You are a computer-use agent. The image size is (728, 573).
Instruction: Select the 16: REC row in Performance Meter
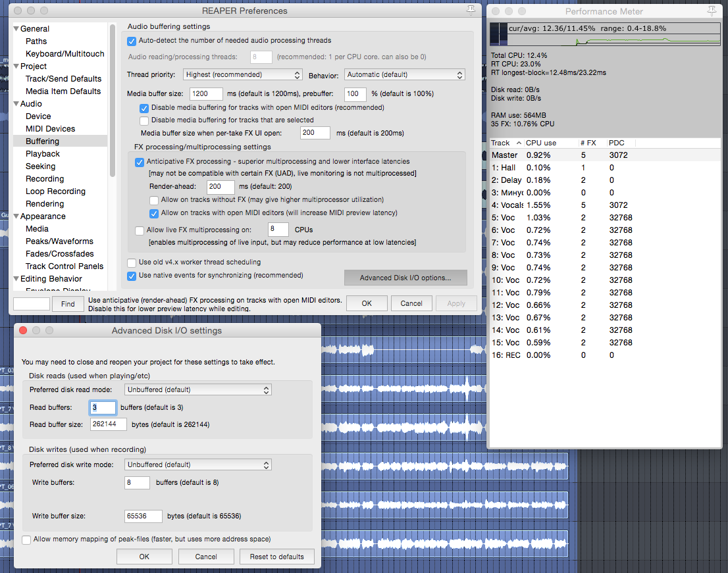pyautogui.click(x=606, y=355)
